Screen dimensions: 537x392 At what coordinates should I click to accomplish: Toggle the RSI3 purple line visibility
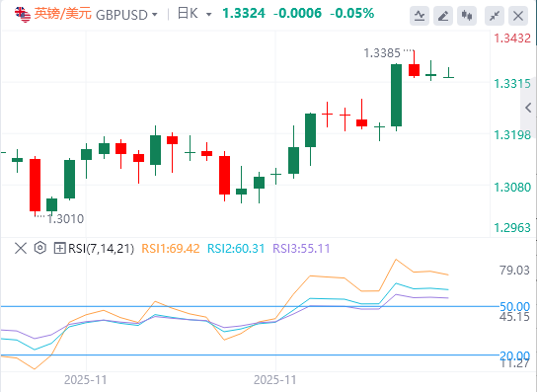(x=301, y=248)
